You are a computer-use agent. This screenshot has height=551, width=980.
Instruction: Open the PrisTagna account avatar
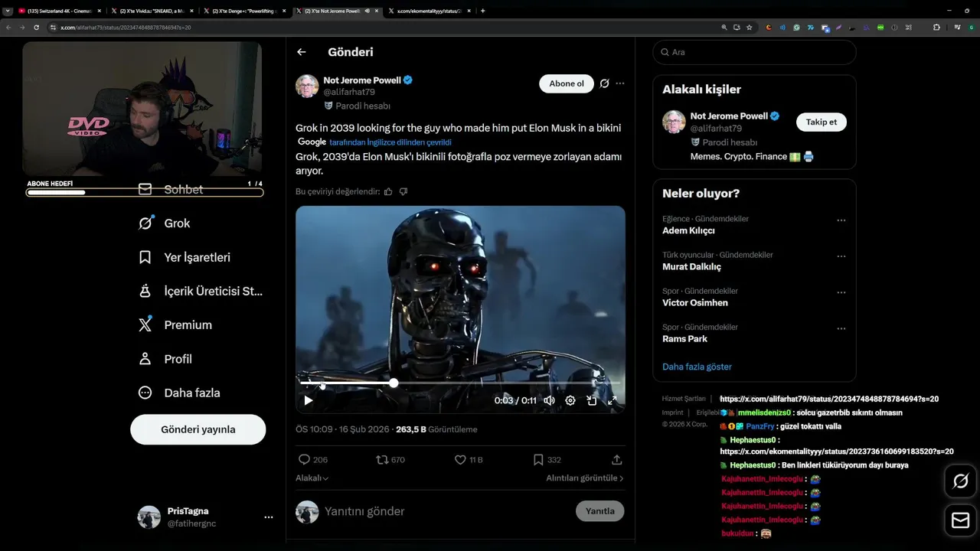pos(149,517)
